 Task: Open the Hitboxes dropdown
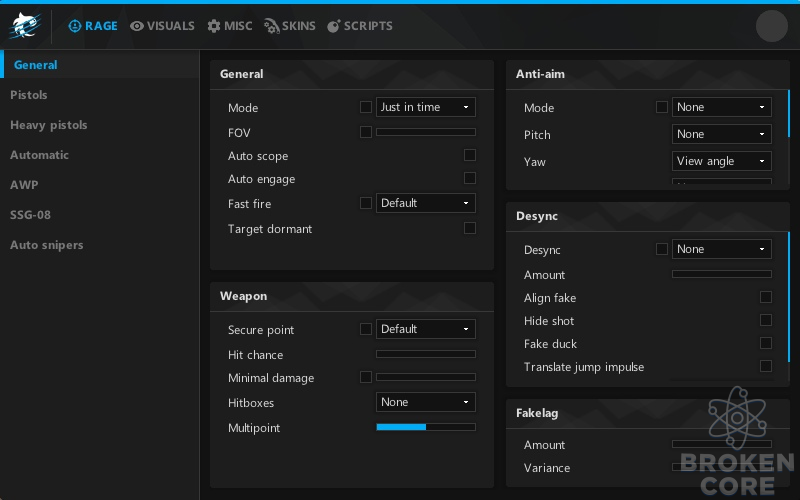point(426,402)
